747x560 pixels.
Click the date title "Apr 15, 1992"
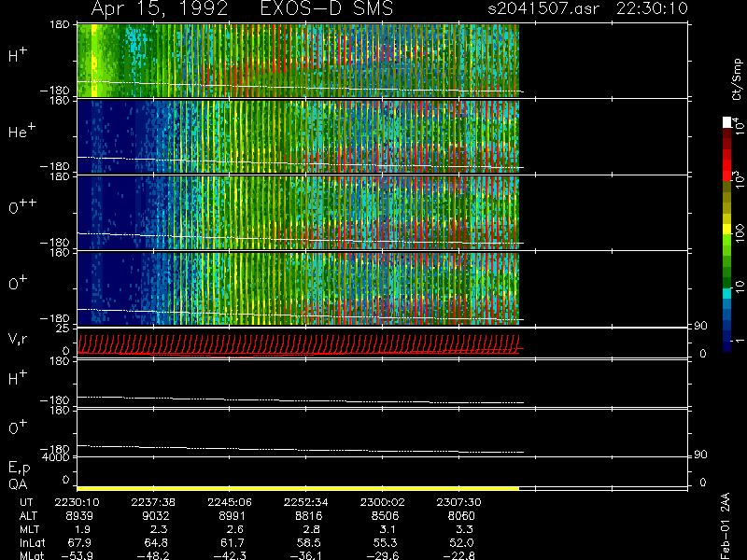pyautogui.click(x=160, y=9)
